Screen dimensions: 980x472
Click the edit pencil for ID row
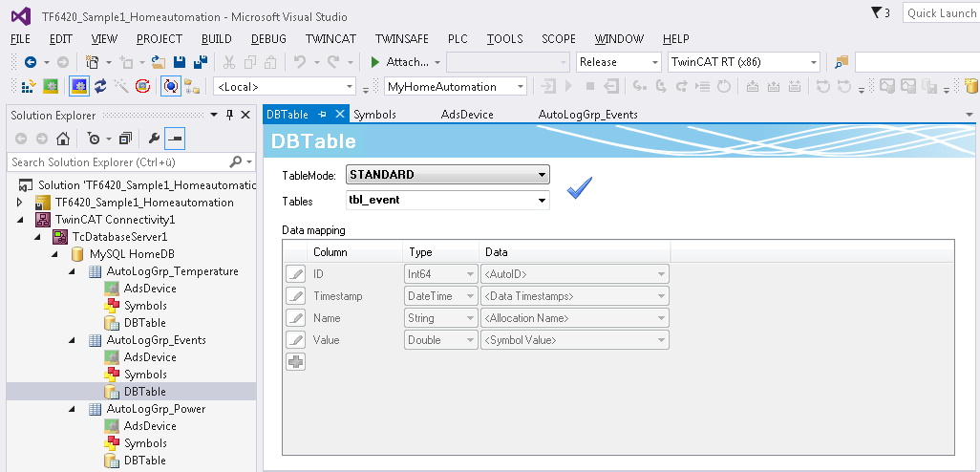(295, 274)
